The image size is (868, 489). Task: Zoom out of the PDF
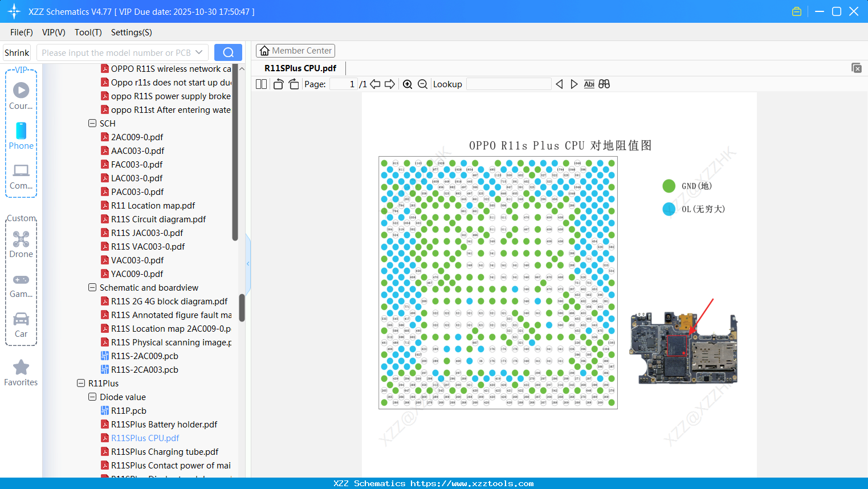point(422,84)
